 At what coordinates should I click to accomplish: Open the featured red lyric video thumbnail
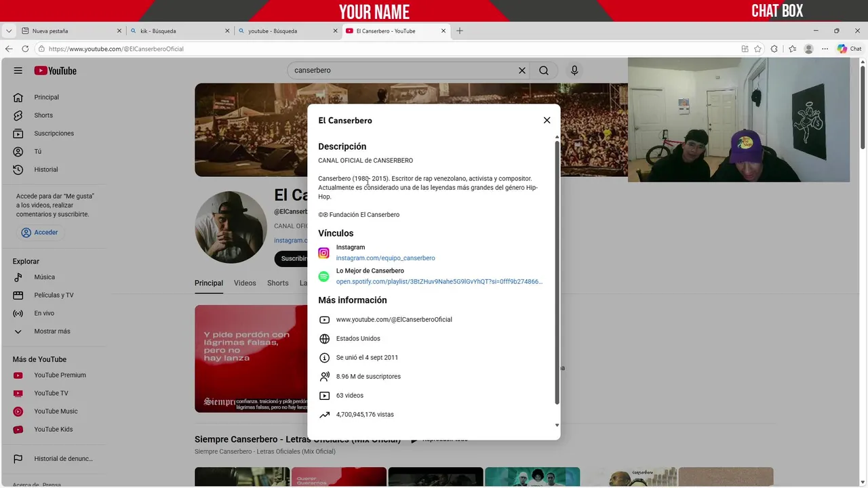click(251, 359)
